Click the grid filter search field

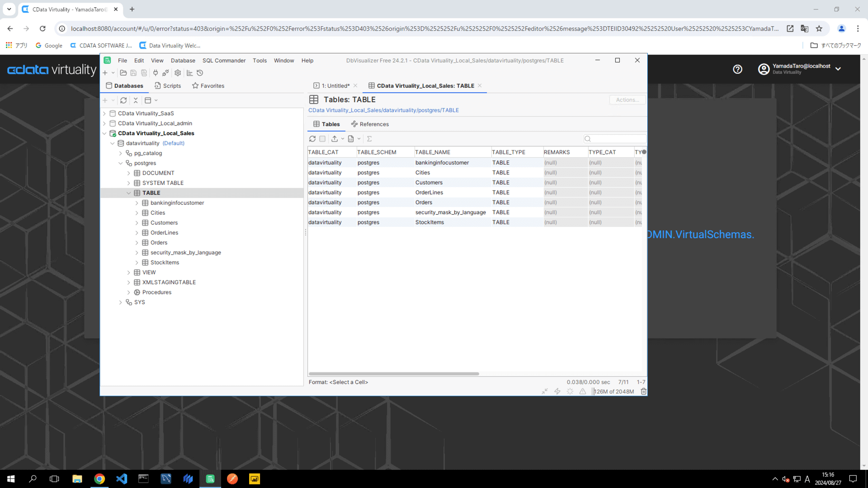point(617,139)
